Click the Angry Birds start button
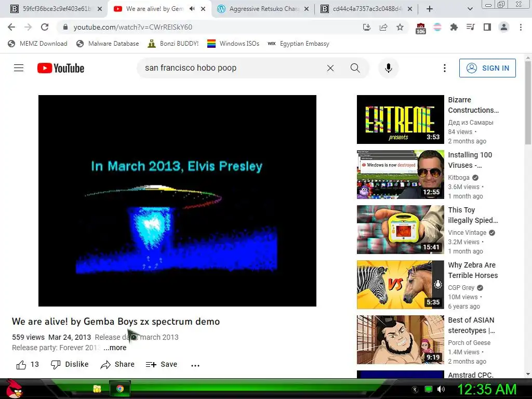This screenshot has width=532, height=399. pos(14,389)
